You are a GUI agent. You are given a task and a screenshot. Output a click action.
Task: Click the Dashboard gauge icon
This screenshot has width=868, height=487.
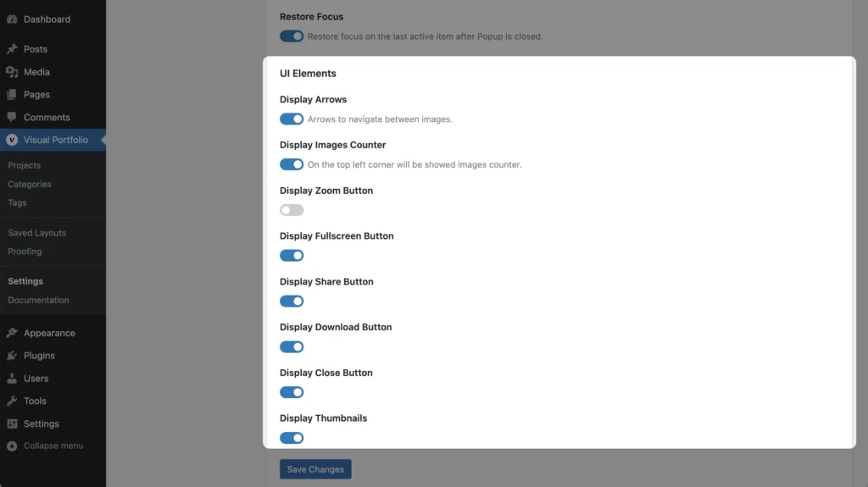[x=12, y=19]
